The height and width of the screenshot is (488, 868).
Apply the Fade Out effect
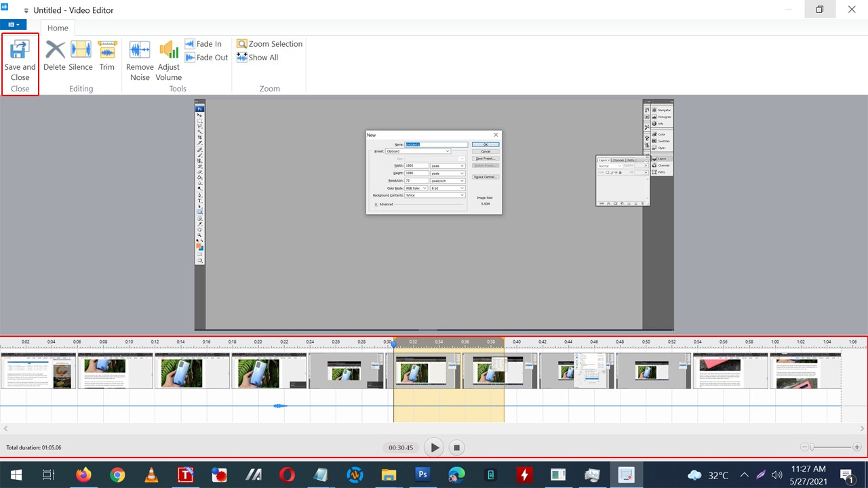coord(206,58)
